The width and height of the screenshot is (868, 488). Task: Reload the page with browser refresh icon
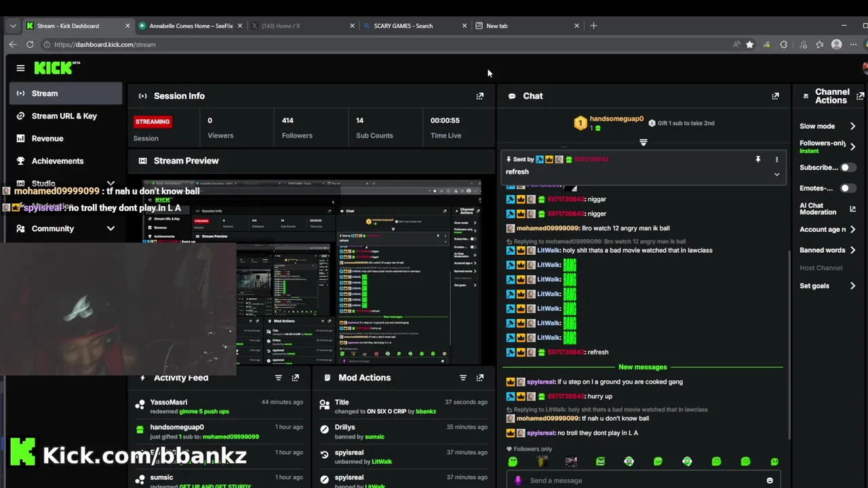click(30, 45)
